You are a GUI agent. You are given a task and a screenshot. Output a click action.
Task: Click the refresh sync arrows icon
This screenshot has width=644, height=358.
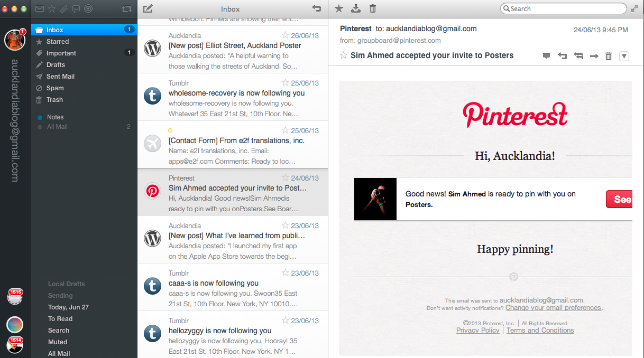click(x=126, y=9)
